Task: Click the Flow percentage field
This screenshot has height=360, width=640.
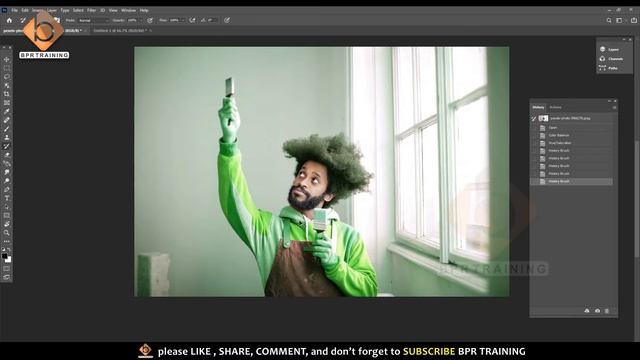Action: pos(175,20)
